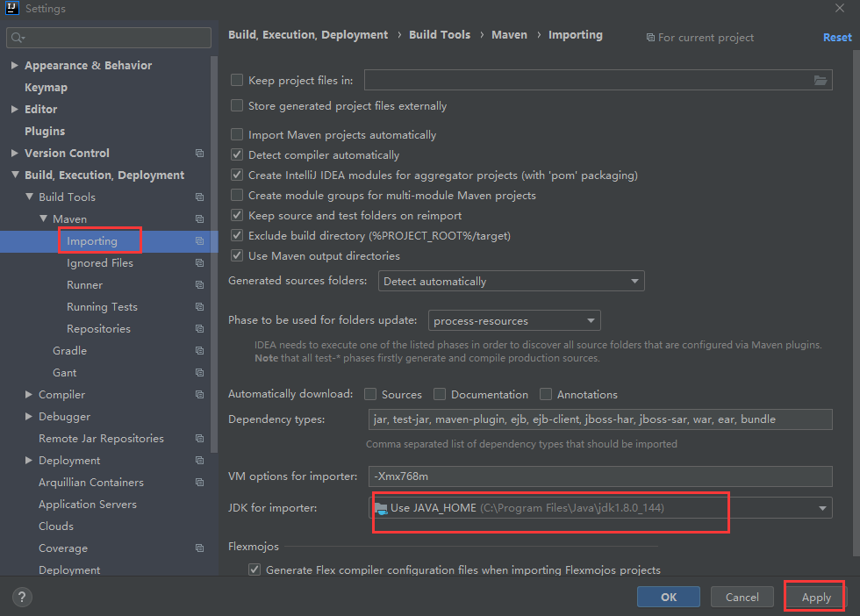
Task: Click the Cancel button
Action: coord(742,597)
